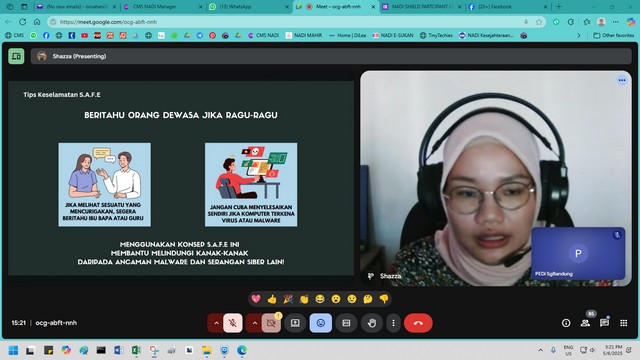This screenshot has height=360, width=640.
Task: Expand audio settings arrow beside microphone
Action: tap(216, 323)
